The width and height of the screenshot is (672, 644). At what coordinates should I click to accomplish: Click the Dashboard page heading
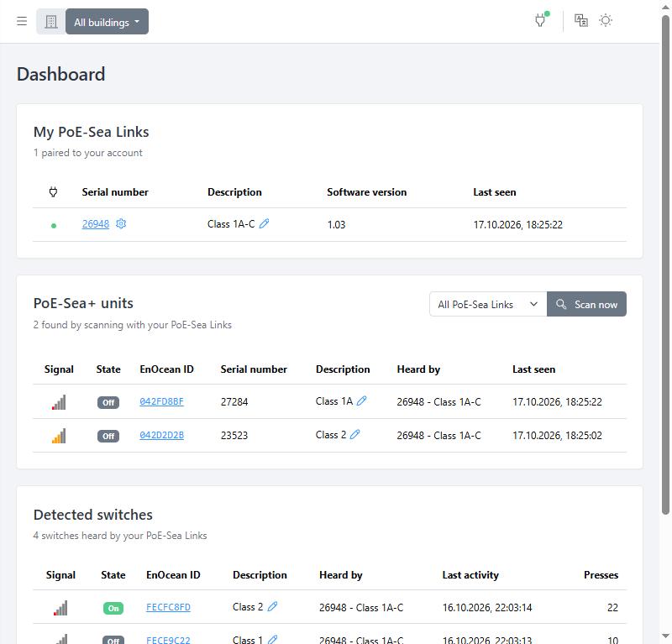click(60, 74)
